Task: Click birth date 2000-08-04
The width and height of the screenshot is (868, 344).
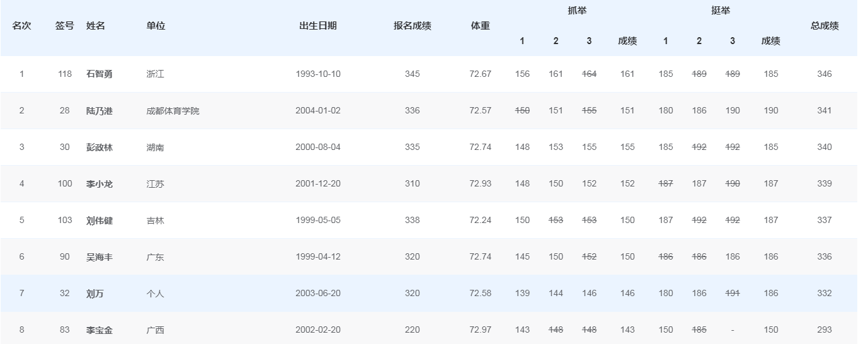Action: pyautogui.click(x=318, y=147)
